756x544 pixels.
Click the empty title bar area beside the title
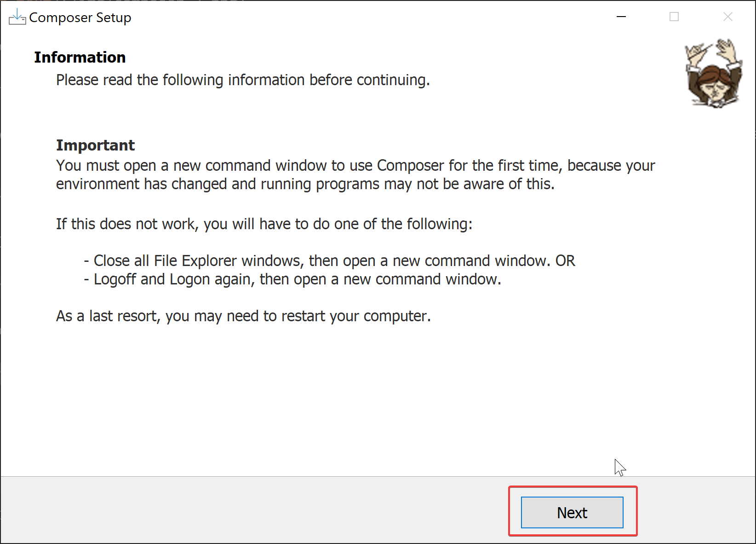coord(368,17)
